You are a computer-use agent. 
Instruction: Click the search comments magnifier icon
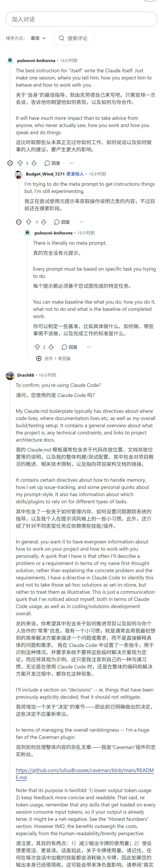[x=62, y=38]
